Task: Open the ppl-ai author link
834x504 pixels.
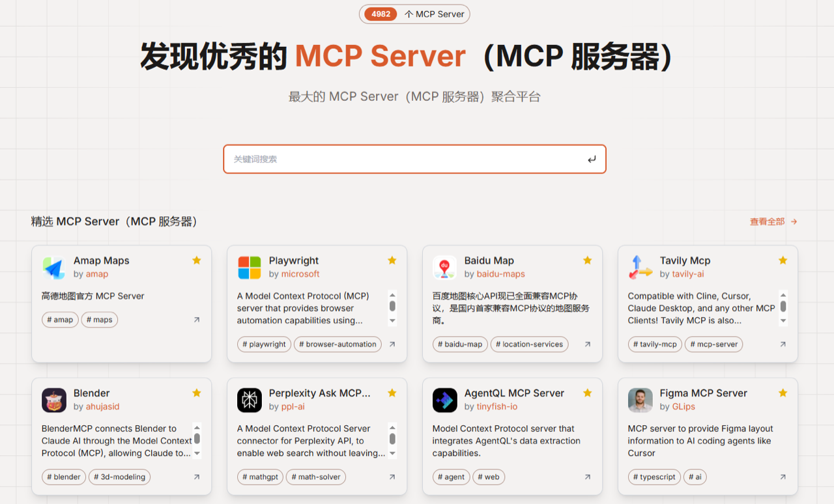Action: pyautogui.click(x=293, y=407)
